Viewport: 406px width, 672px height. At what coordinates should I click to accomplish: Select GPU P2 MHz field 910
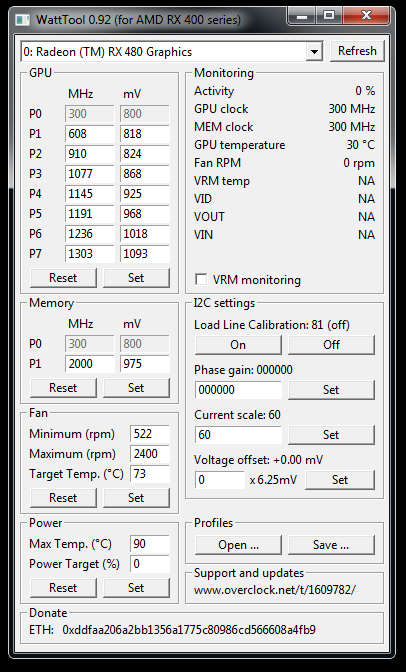(90, 154)
